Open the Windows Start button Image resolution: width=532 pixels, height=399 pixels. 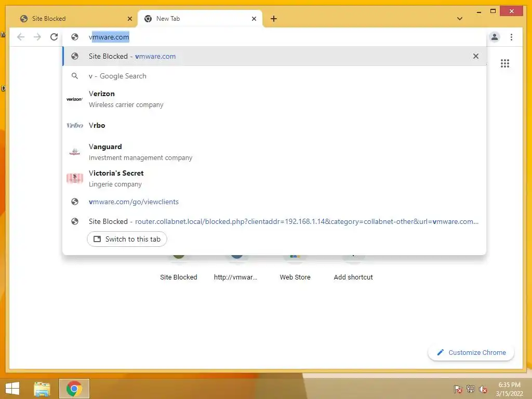[x=12, y=389]
